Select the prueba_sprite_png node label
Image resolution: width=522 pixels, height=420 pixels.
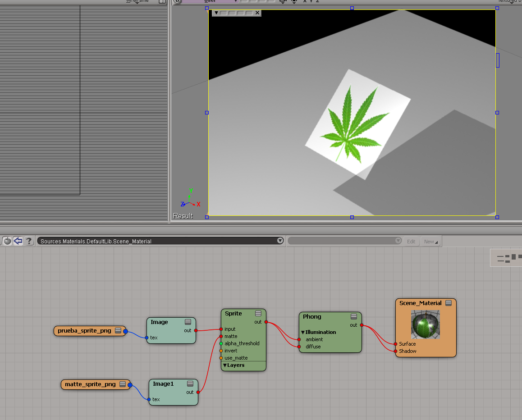pyautogui.click(x=84, y=330)
